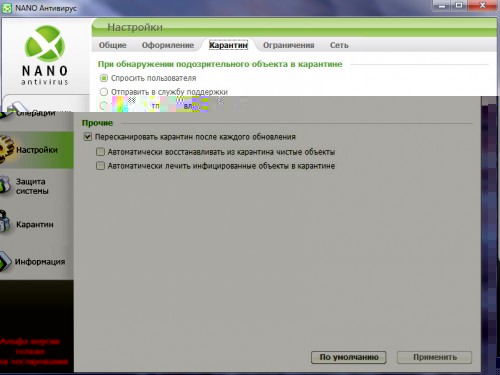Screen dimensions: 500x375
Task: Minimize the NANO Антивирус window
Action: 442,5
